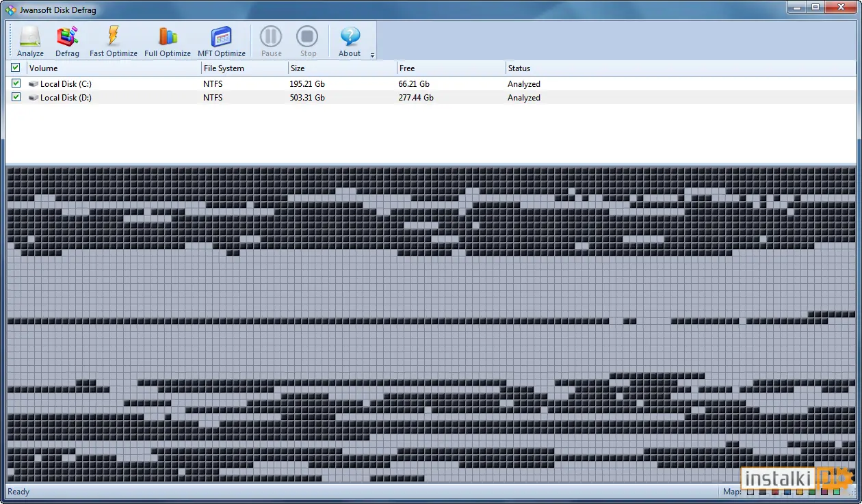This screenshot has height=504, width=862.
Task: Toggle the select-all volumes header checkbox
Action: (15, 68)
